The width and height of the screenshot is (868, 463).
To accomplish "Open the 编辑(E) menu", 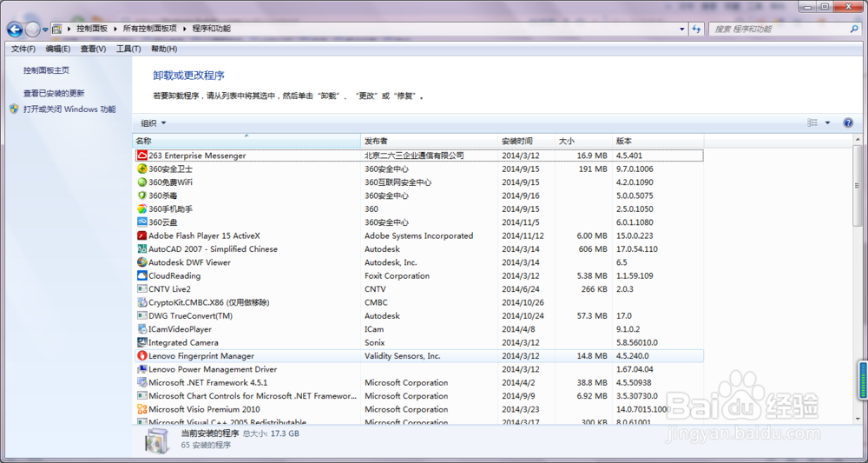I will coord(58,49).
